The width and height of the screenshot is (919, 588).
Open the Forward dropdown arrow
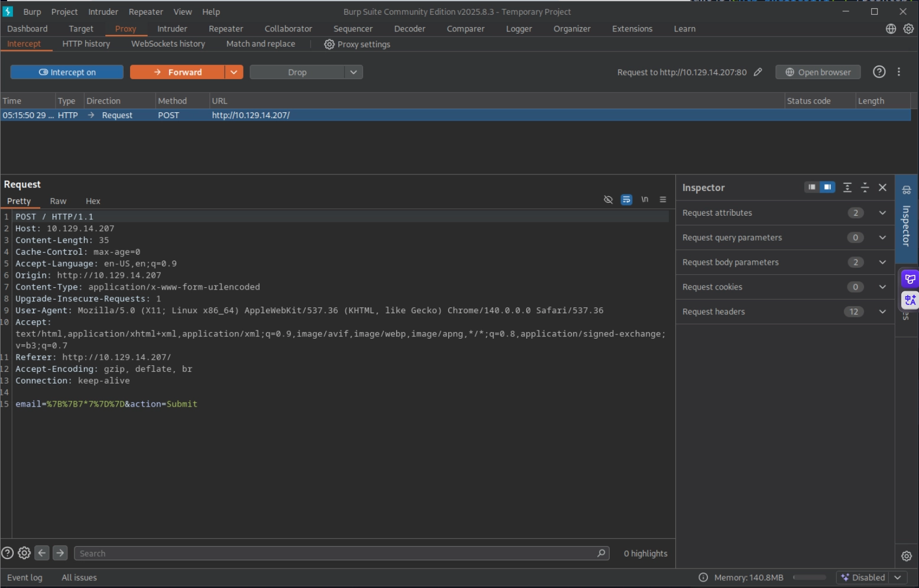pos(234,72)
